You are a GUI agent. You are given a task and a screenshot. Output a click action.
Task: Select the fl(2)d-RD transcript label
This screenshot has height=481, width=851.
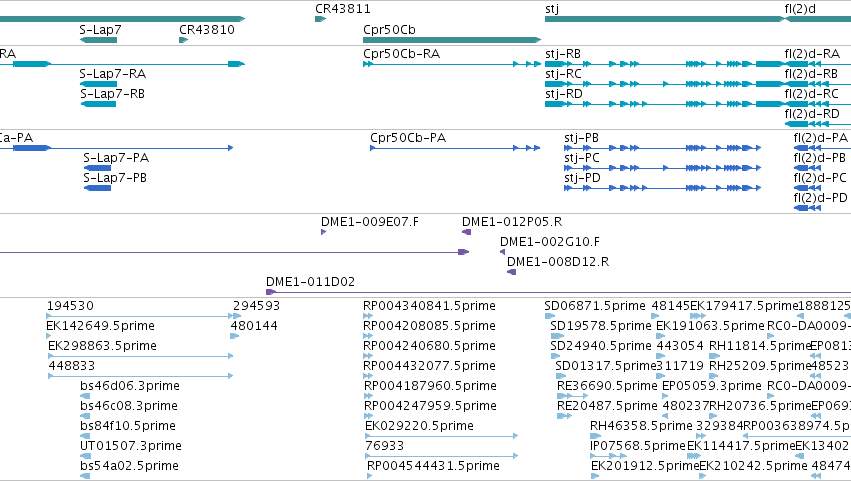click(x=812, y=113)
